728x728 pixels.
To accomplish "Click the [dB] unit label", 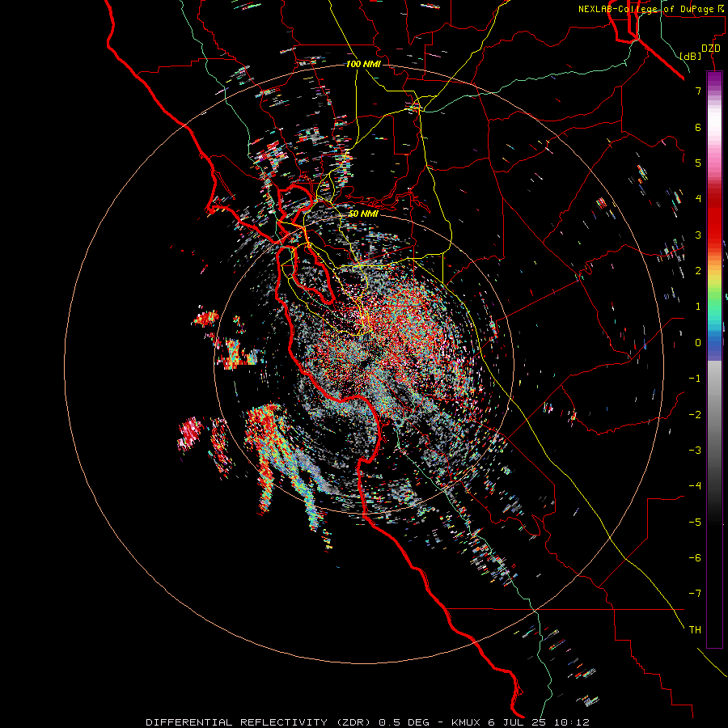I will pyautogui.click(x=691, y=56).
